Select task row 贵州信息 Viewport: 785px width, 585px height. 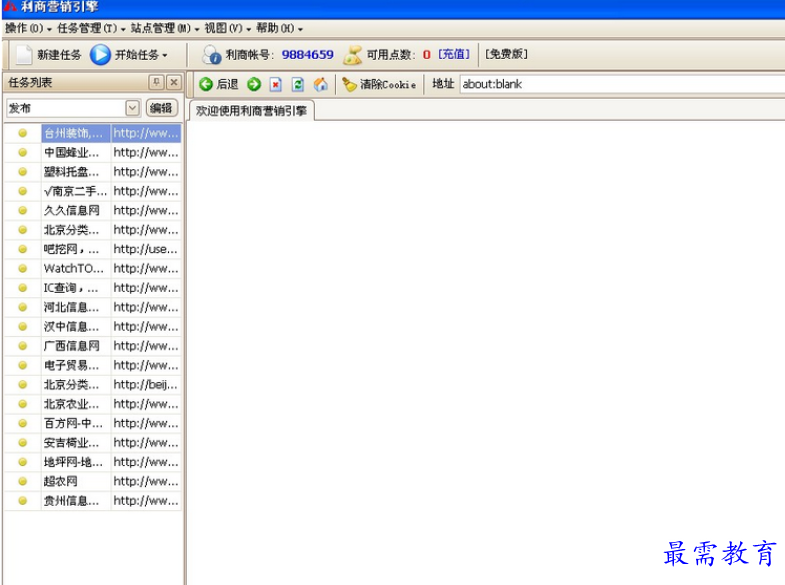click(x=93, y=501)
